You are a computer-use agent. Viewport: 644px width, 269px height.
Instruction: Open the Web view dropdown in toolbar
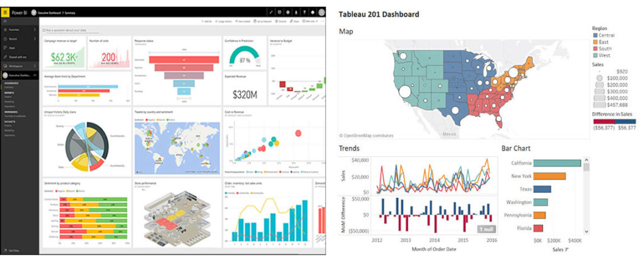coord(310,21)
